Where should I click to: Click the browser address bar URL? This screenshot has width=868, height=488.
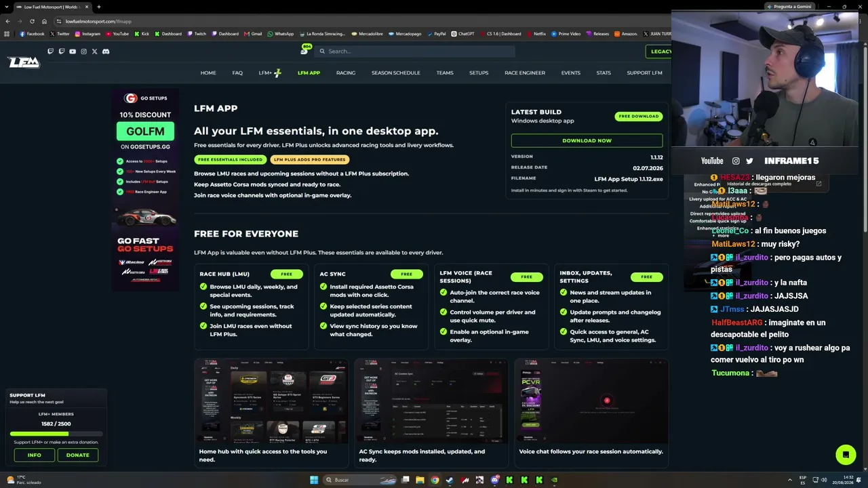98,21
